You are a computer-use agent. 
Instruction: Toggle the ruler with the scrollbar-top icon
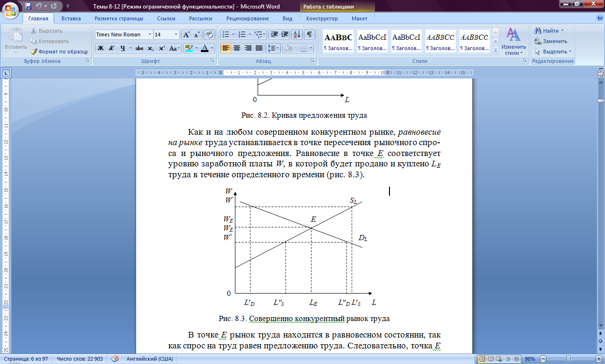pos(601,74)
